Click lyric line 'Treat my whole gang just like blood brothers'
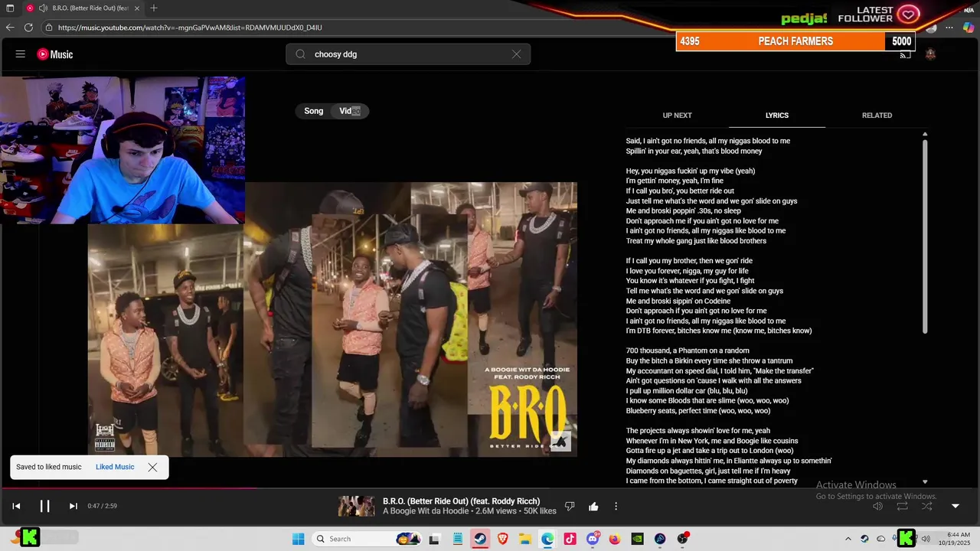980x551 pixels. [x=696, y=241]
